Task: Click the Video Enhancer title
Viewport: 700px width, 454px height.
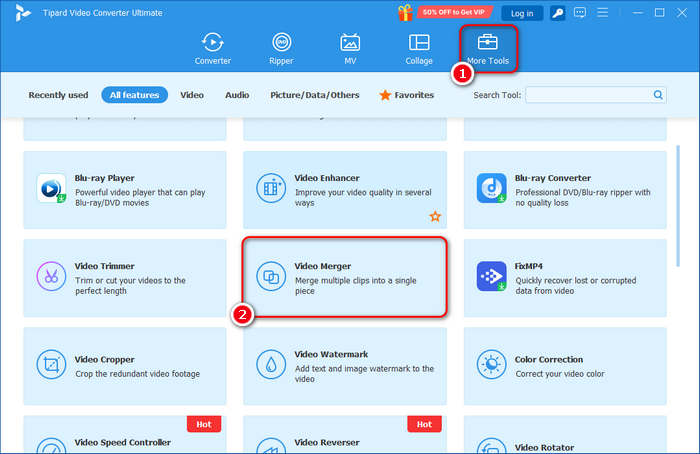Action: [327, 178]
